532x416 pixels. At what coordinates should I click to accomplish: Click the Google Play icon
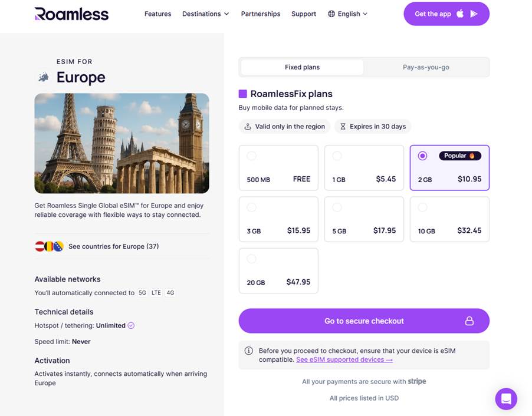click(x=474, y=14)
